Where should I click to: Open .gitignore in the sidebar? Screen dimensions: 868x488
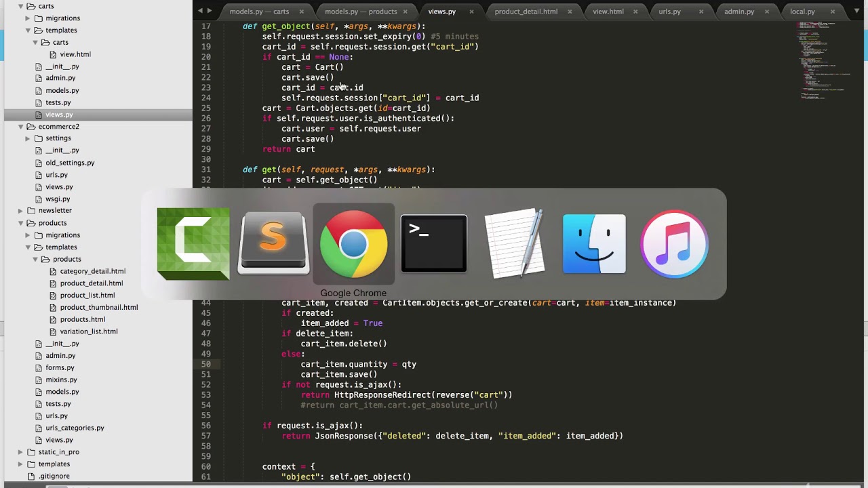54,476
